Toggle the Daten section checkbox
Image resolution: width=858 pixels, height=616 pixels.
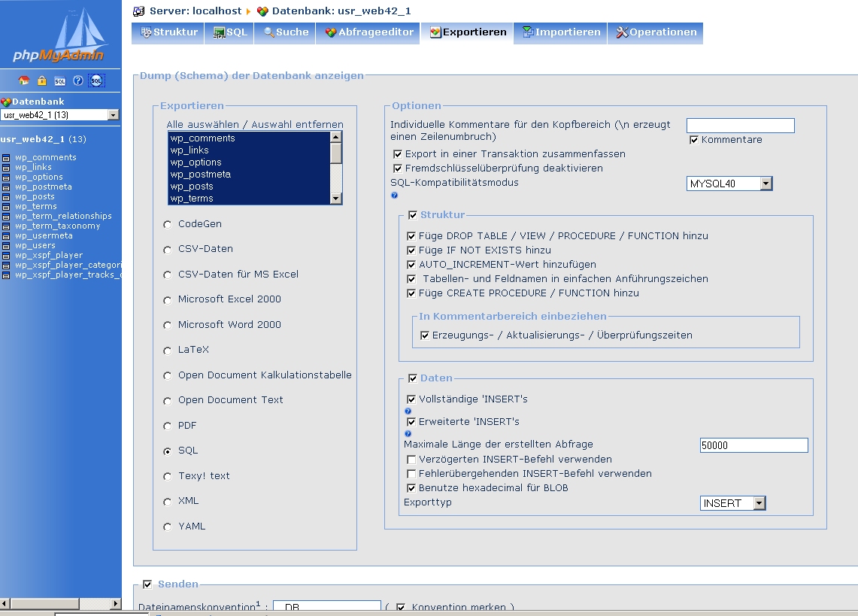413,378
